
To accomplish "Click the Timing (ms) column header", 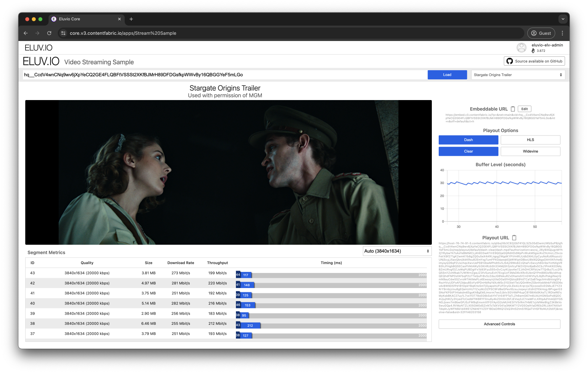I will 331,263.
